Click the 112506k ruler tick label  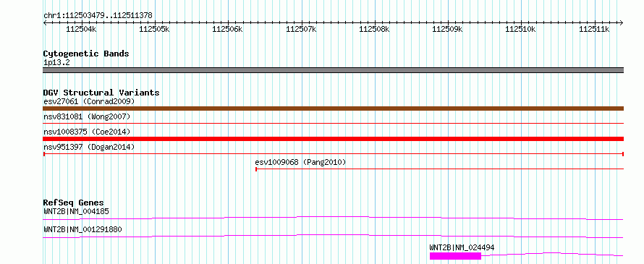click(x=227, y=29)
